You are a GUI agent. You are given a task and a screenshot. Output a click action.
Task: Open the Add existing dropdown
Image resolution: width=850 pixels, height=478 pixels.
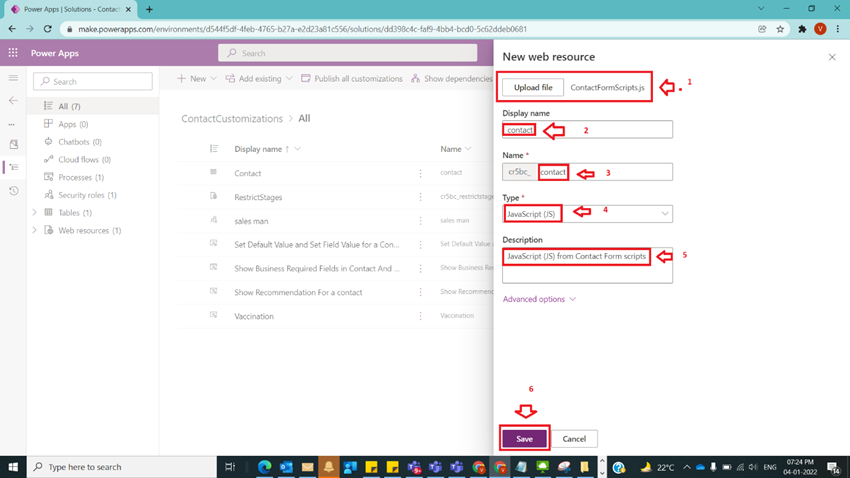(259, 79)
